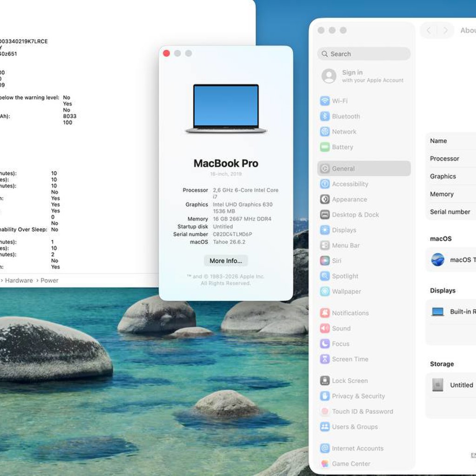
Task: Select the Bluetooth icon in sidebar
Action: pyautogui.click(x=324, y=116)
